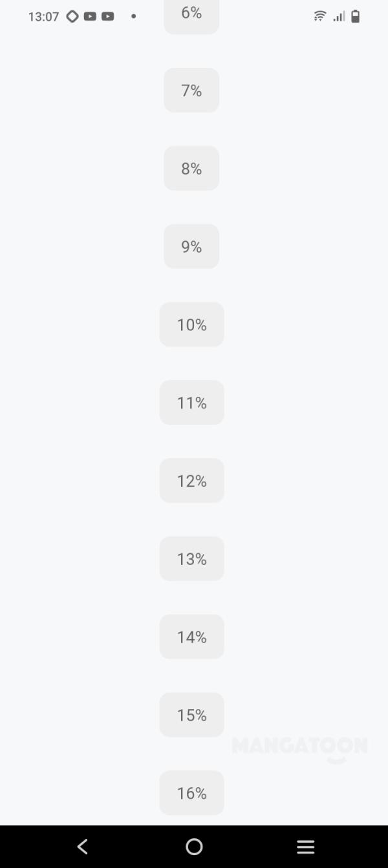Tap the 15% percentage chip

coord(191,715)
